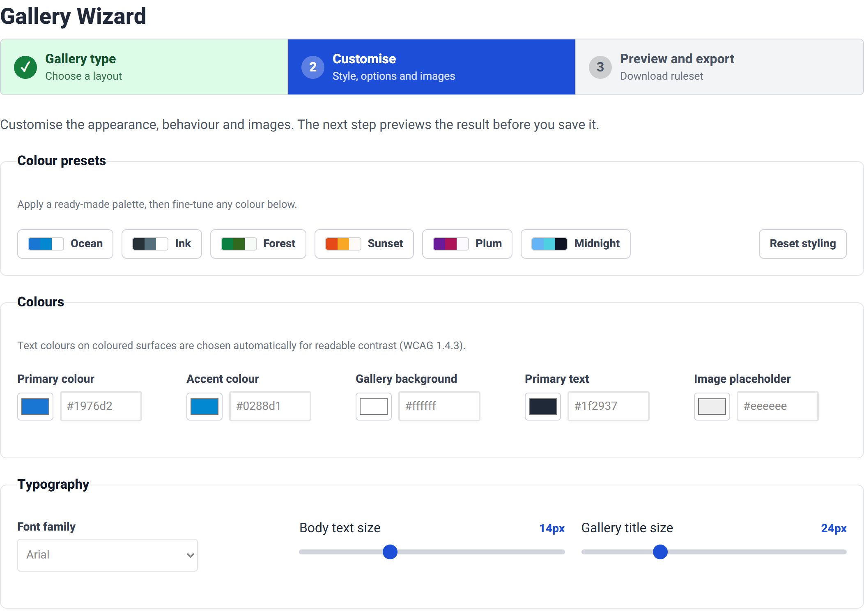Open the Font family dropdown showing Arial
864x616 pixels.
(x=108, y=555)
